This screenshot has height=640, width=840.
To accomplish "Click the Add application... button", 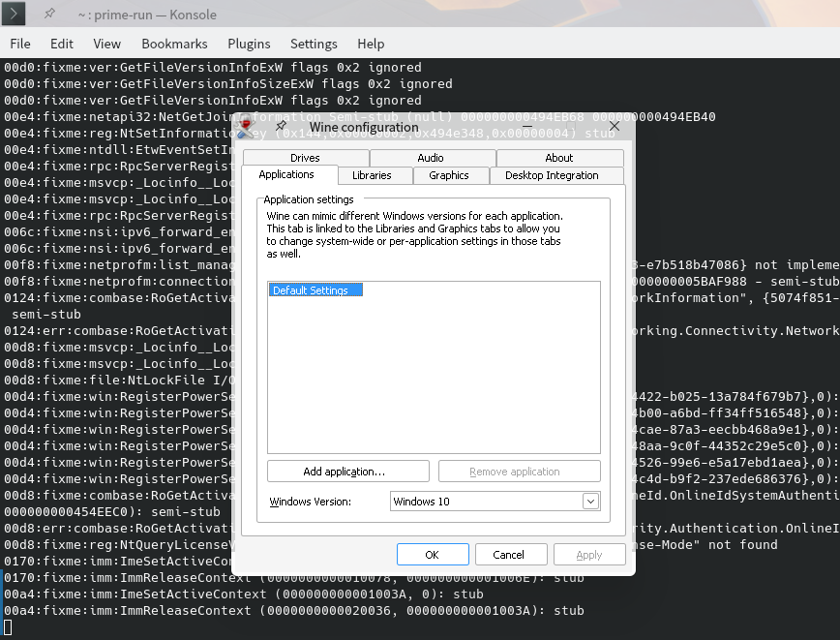I will (348, 472).
